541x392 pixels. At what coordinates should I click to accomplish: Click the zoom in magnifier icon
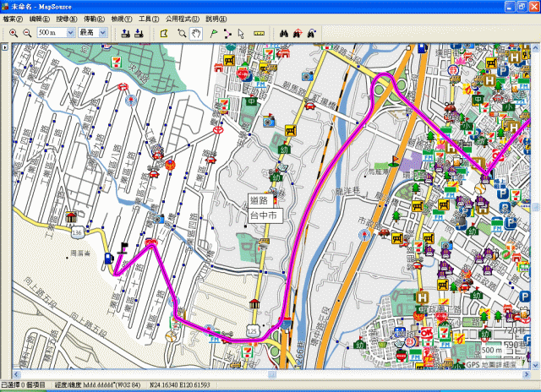14,33
